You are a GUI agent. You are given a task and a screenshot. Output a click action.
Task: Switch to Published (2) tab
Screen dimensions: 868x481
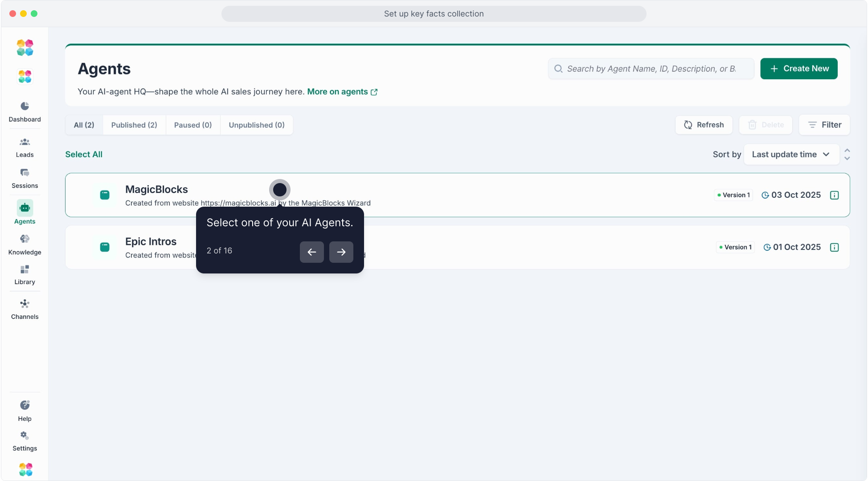coord(134,125)
